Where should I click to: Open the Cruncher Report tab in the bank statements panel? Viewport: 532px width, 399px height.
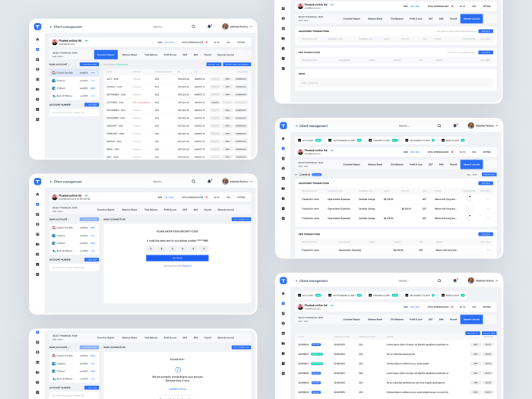(x=106, y=55)
